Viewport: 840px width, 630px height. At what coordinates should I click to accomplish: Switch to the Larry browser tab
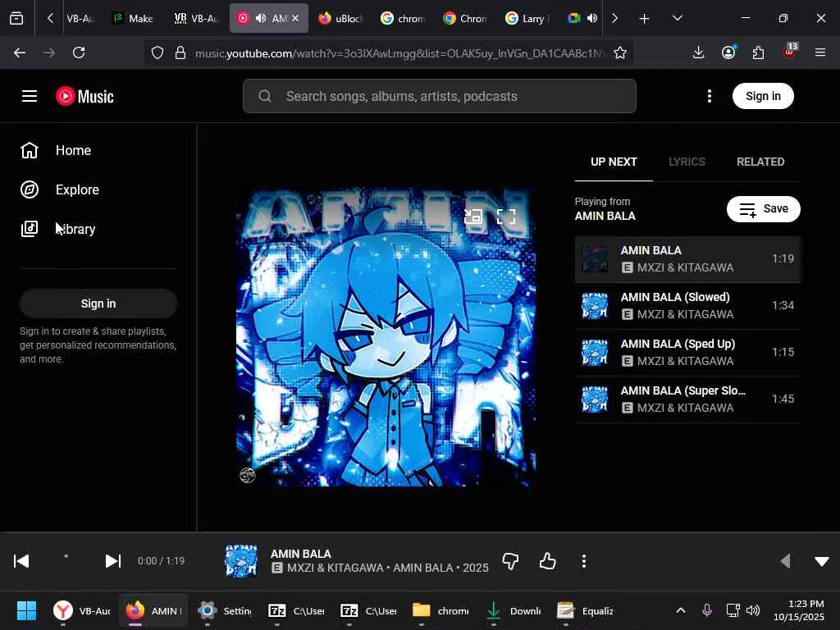527,18
